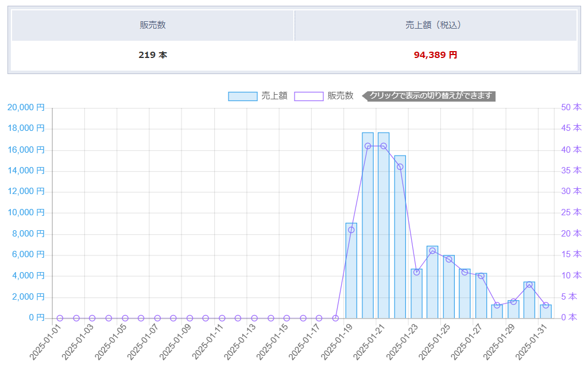Click the 2025-01-01 zero data point
The height and width of the screenshot is (376, 588).
[x=60, y=318]
